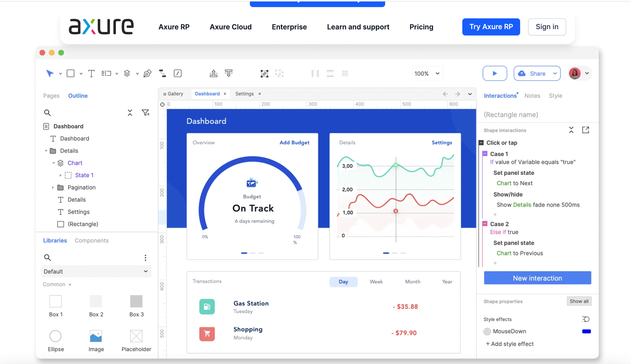Collapse Case 1 interaction block
This screenshot has height=364, width=631.
click(x=485, y=154)
